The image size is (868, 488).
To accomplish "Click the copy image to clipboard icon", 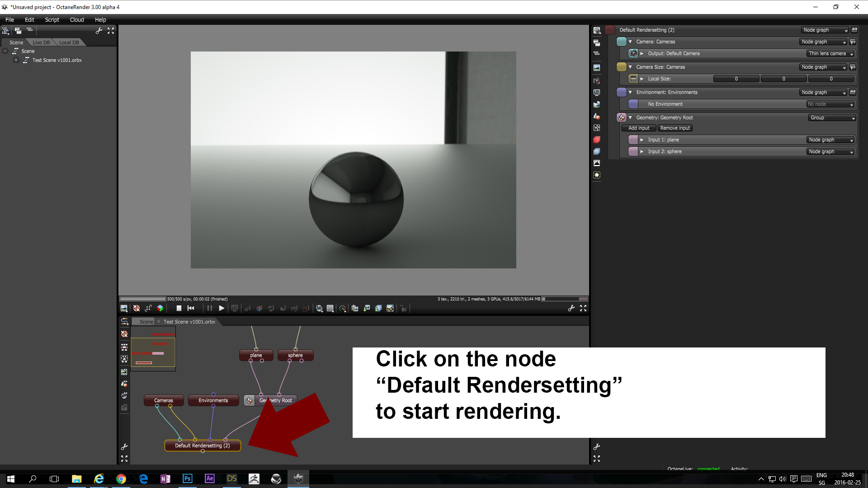I will 355,309.
